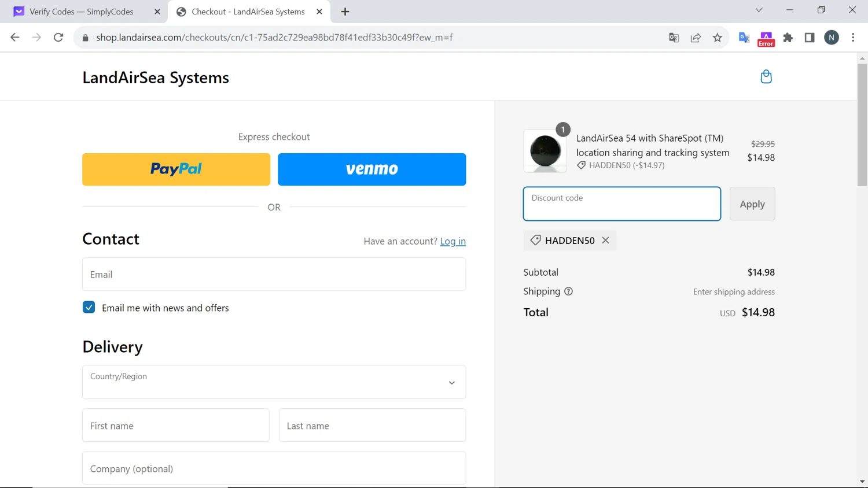
Task: Open the extensions puzzle piece menu
Action: 788,38
